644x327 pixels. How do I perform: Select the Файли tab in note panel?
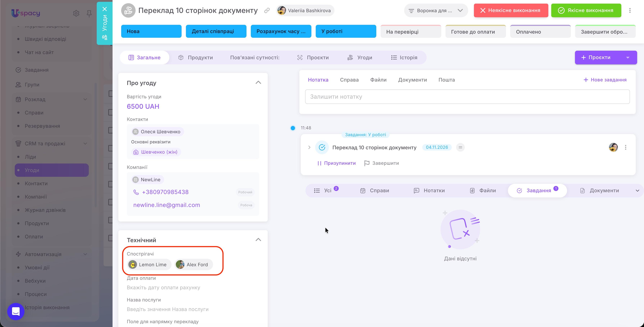pos(378,80)
